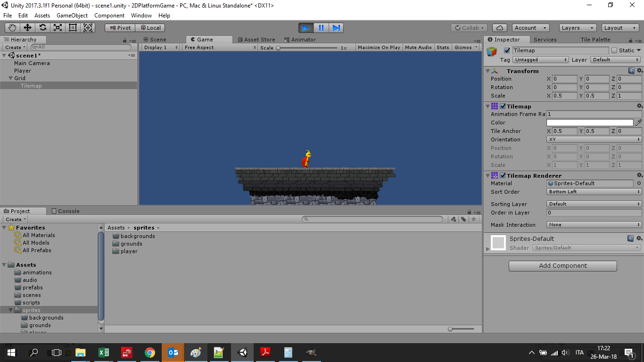Select the Move tool icon
This screenshot has width=644, height=362.
[x=27, y=28]
